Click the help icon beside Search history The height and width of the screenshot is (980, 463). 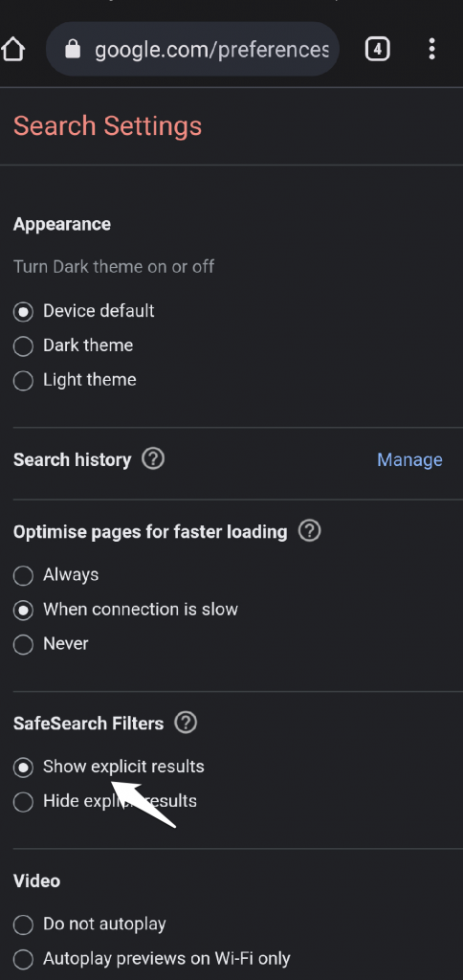tap(153, 459)
